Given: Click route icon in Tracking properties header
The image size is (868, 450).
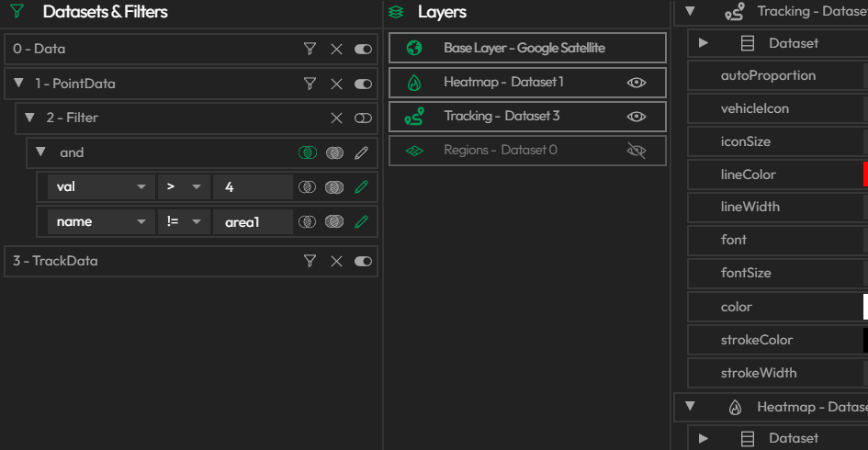Looking at the screenshot, I should pos(735,12).
